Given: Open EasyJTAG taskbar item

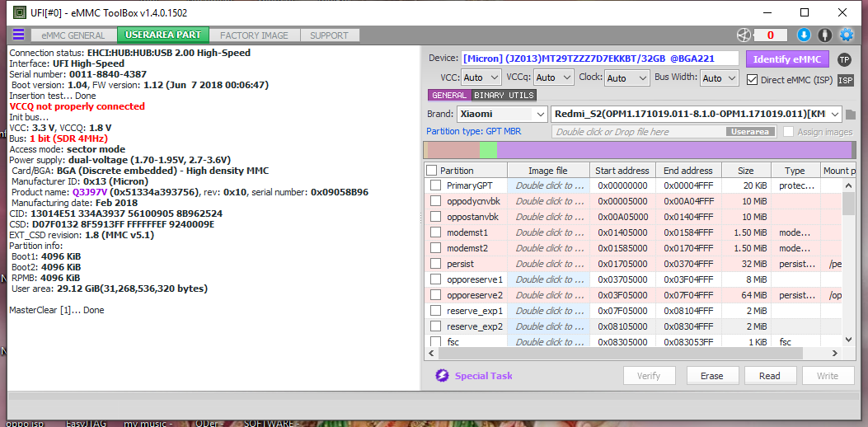Looking at the screenshot, I should (86, 424).
